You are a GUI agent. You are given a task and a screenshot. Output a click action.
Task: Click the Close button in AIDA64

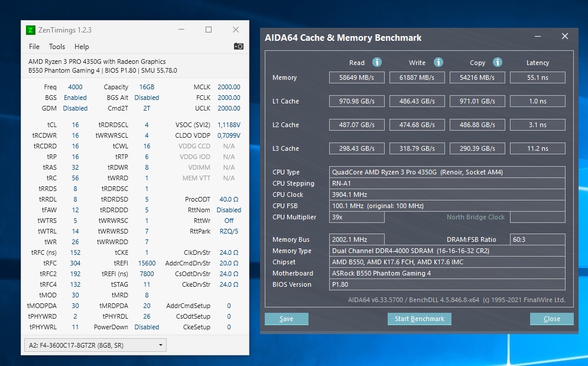[551, 319]
